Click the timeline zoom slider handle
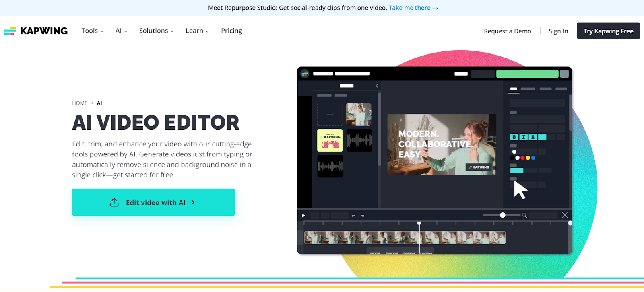 [x=503, y=215]
